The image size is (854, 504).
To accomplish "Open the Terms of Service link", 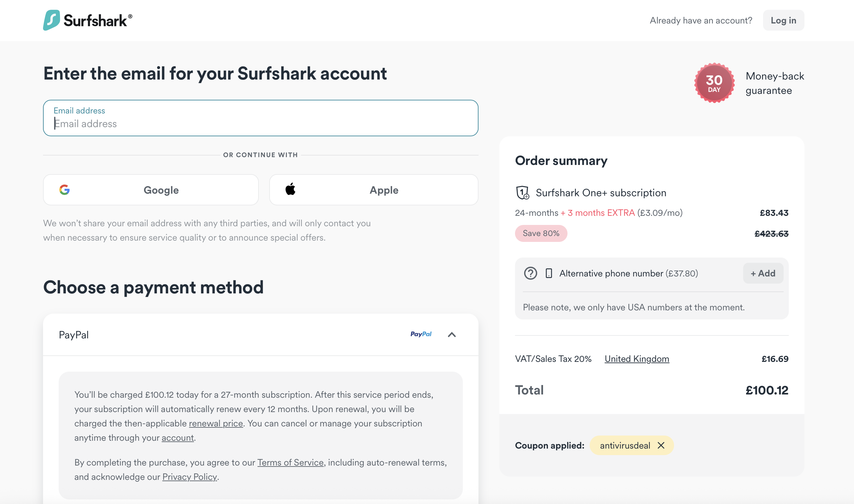I will 290,463.
